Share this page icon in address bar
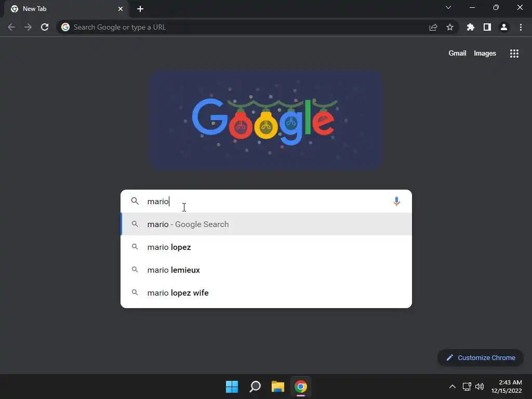Viewport: 532px width, 399px height. [433, 27]
